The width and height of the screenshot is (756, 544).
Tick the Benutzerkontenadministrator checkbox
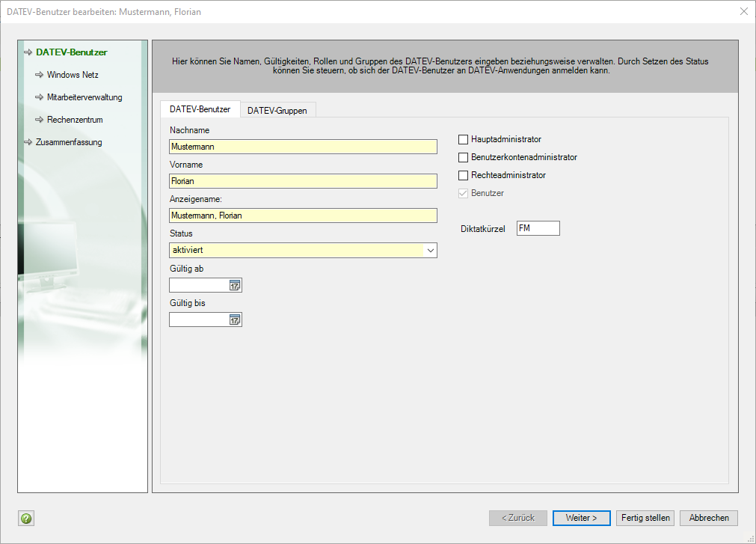pos(463,157)
